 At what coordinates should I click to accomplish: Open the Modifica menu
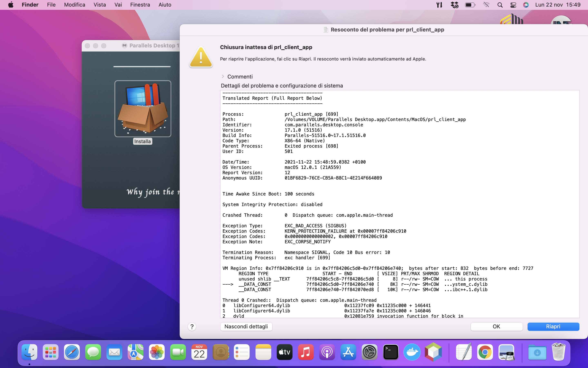(x=75, y=5)
